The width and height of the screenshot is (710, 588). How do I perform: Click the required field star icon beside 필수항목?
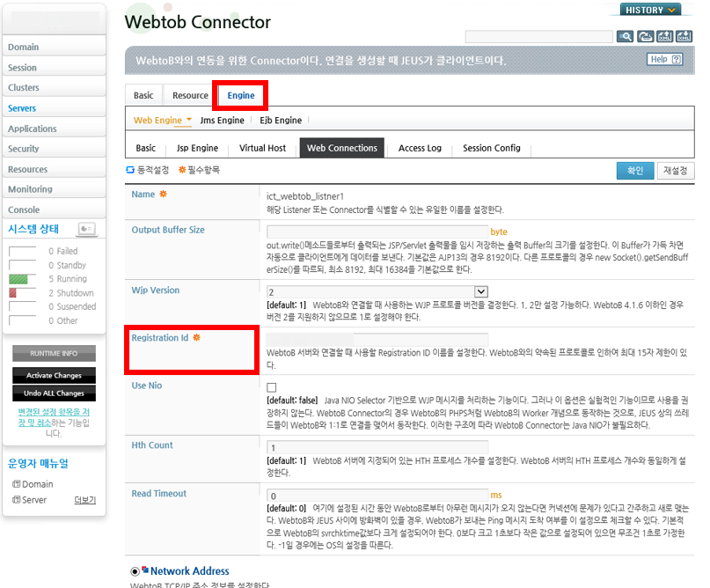pyautogui.click(x=182, y=170)
